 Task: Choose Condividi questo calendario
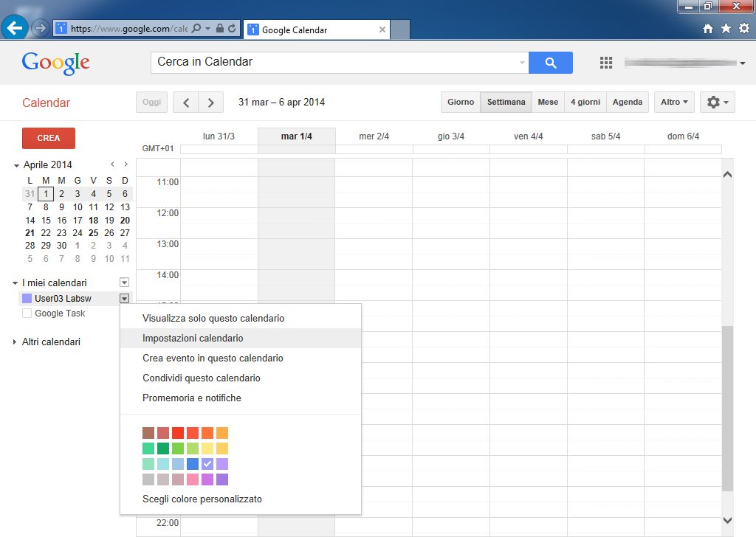(201, 378)
